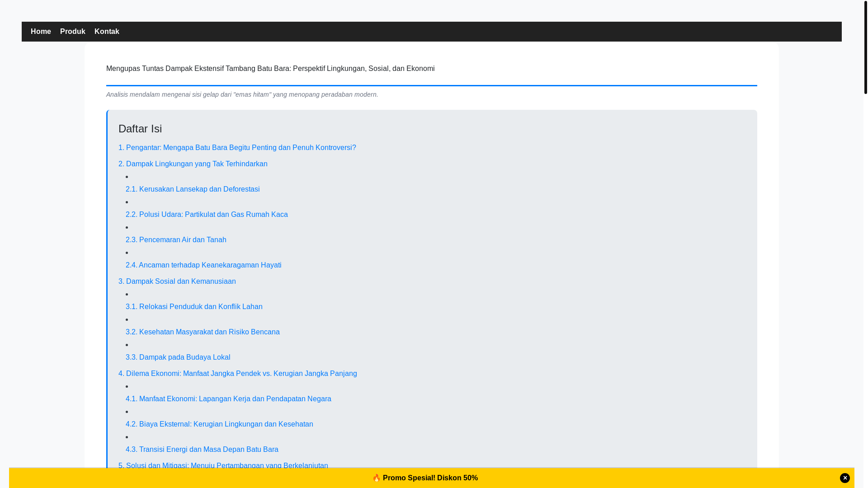This screenshot has width=868, height=488.
Task: Open the Kontak menu link
Action: [107, 32]
